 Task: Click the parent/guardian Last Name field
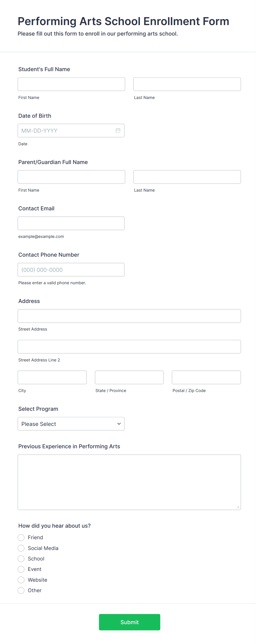187,177
